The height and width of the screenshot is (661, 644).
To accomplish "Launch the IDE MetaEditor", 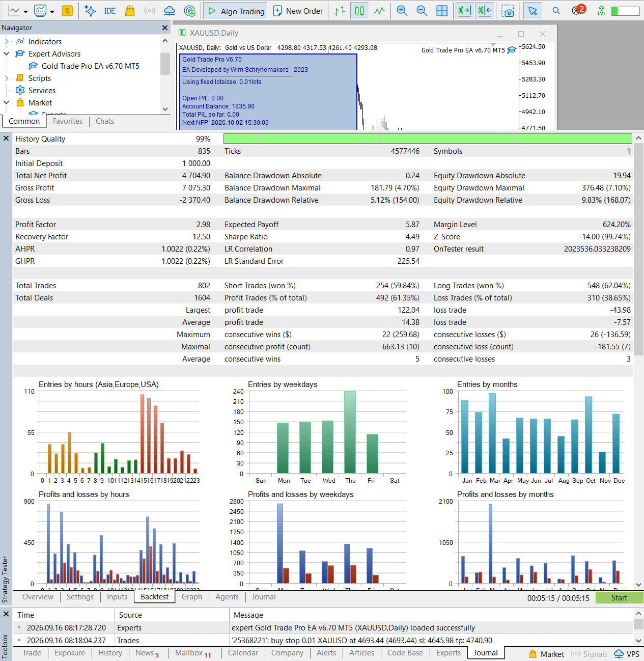I will [x=109, y=11].
